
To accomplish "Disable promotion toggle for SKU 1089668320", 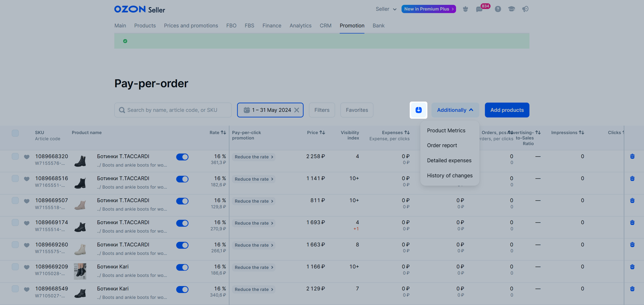I will [x=182, y=157].
